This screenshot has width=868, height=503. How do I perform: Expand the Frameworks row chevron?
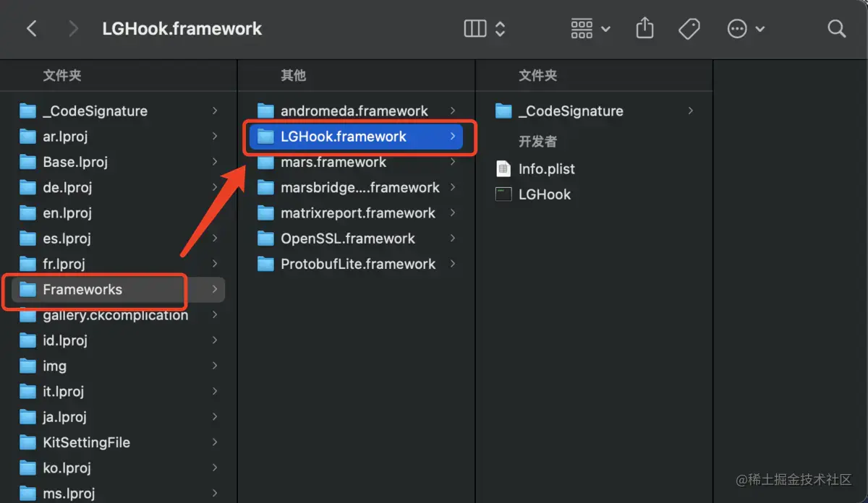tap(215, 289)
